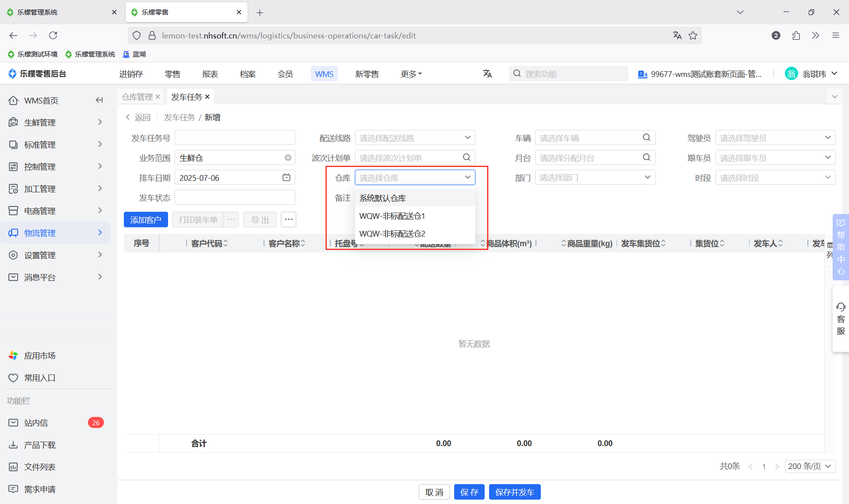
Task: Search docks with 月台 magnifier icon
Action: 646,157
